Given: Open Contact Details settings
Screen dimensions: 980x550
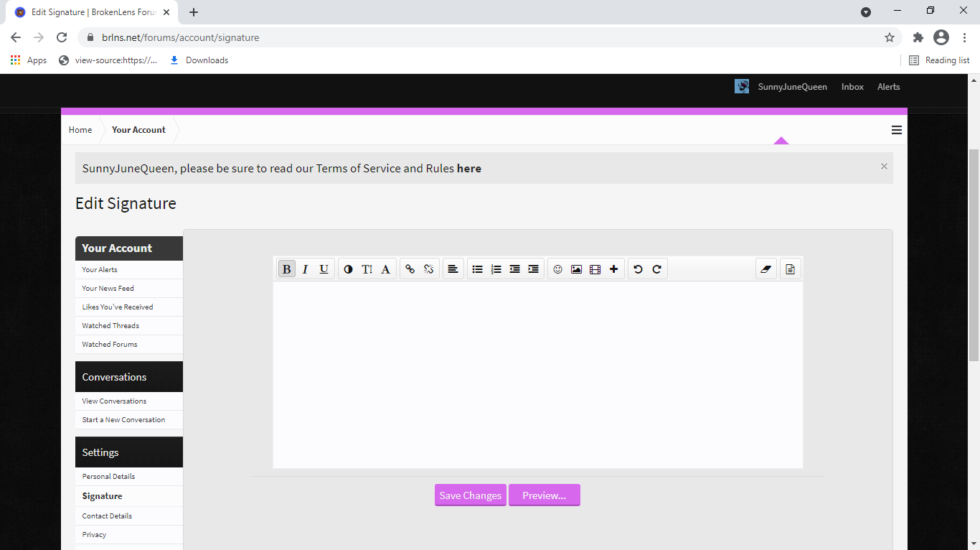Looking at the screenshot, I should click(x=129, y=516).
